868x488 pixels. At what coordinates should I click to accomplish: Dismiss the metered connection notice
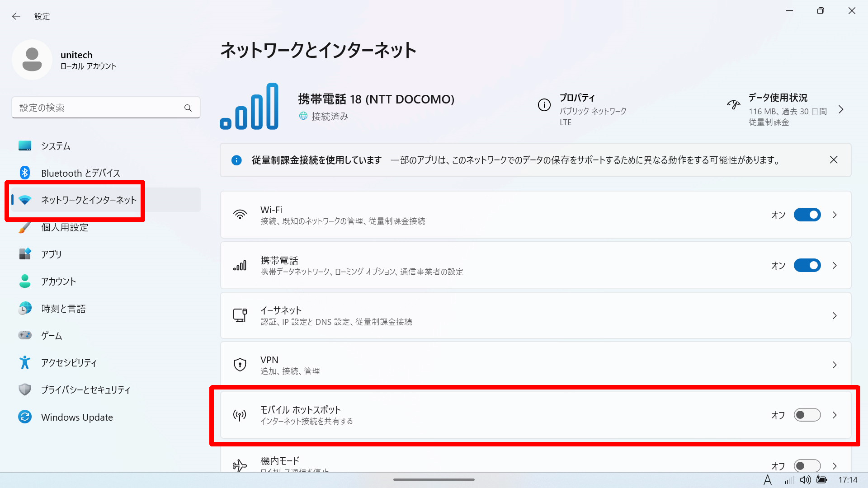point(834,160)
